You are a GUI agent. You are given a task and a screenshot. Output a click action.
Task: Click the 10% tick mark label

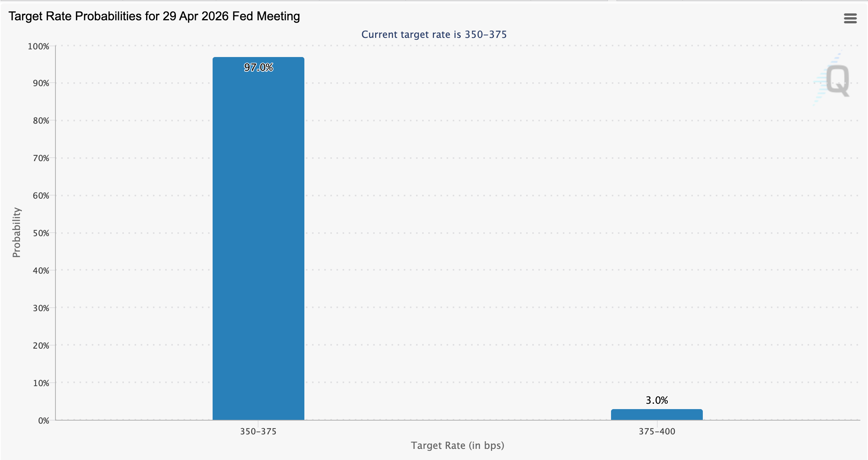41,382
